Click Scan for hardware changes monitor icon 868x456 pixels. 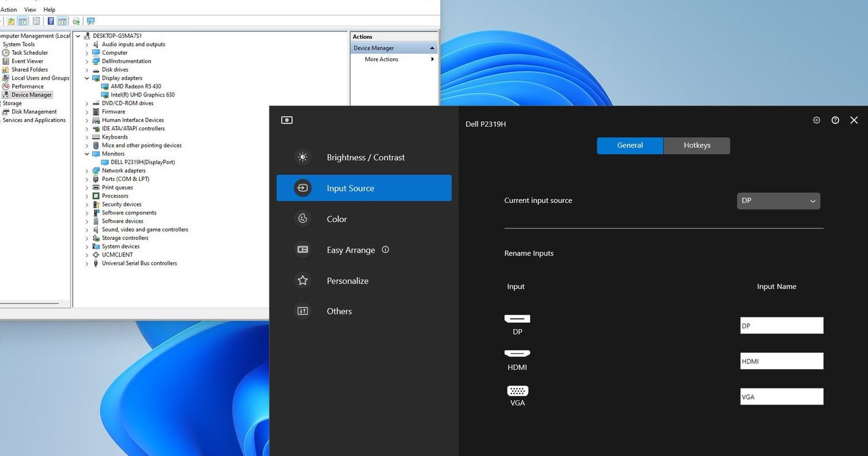pyautogui.click(x=91, y=21)
